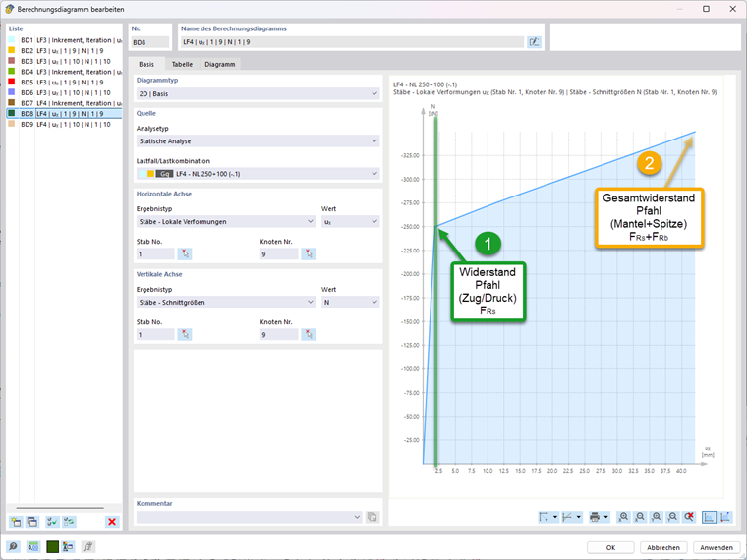747x560 pixels.
Task: Expand the print options arrow
Action: click(x=606, y=517)
